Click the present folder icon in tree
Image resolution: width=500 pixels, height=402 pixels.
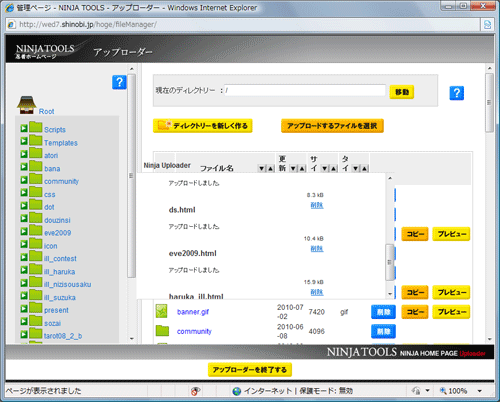pyautogui.click(x=35, y=308)
